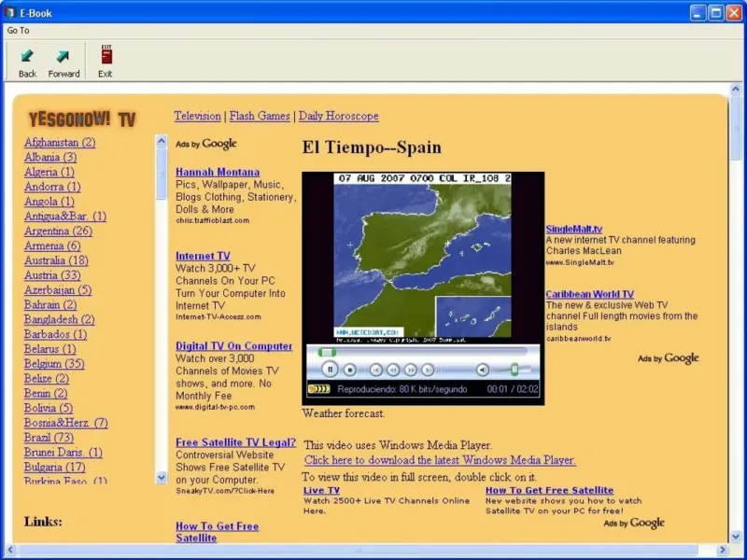Open the Digital TV On Computer ad

click(x=234, y=346)
